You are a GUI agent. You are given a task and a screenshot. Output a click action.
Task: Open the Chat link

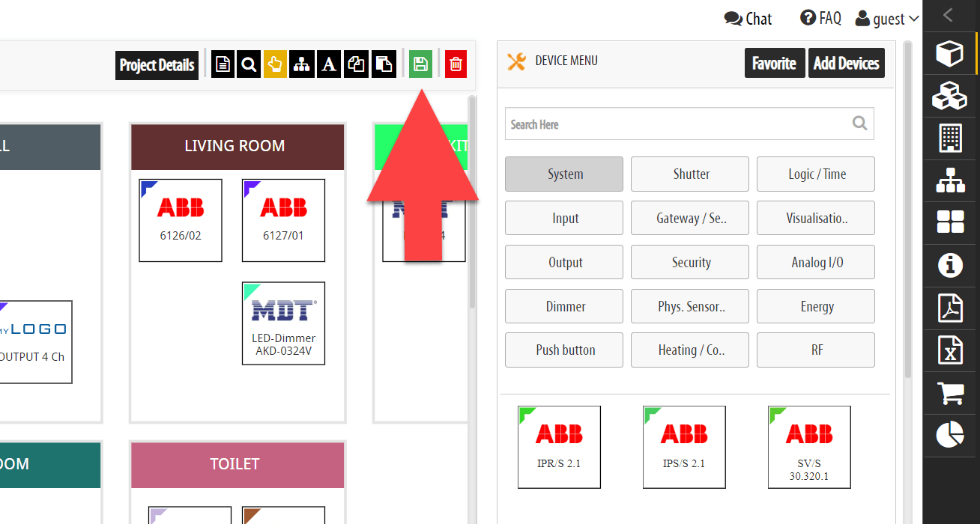tap(748, 19)
